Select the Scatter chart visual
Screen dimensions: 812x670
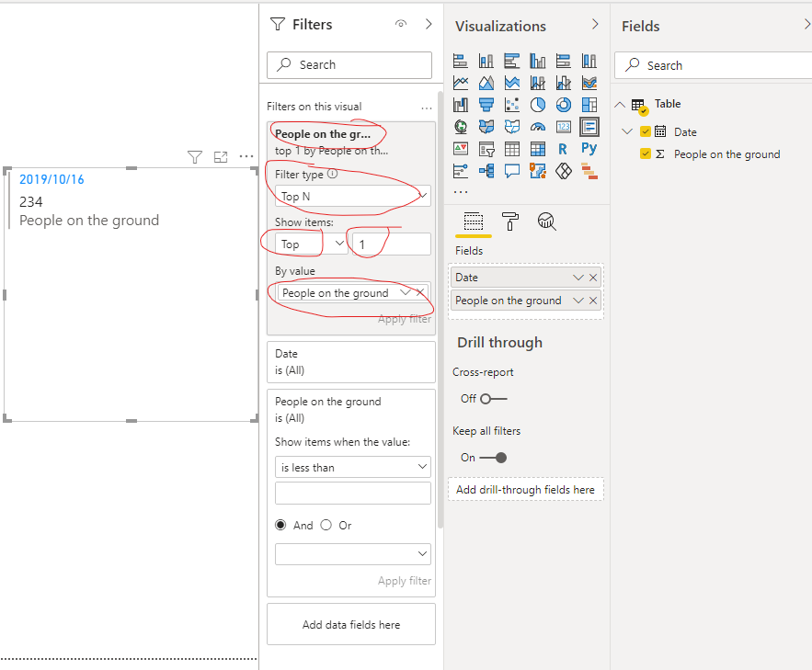click(x=511, y=105)
